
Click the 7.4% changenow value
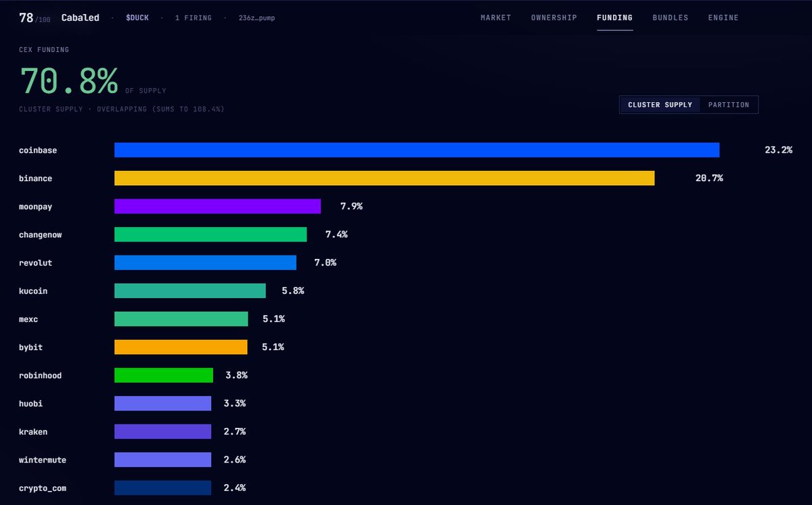pyautogui.click(x=336, y=235)
